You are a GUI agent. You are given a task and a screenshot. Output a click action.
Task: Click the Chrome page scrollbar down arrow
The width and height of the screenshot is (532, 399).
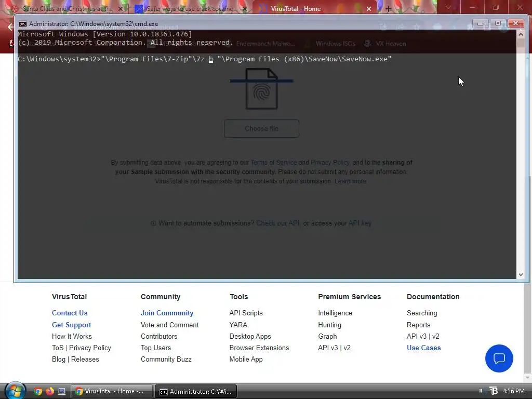click(x=527, y=377)
